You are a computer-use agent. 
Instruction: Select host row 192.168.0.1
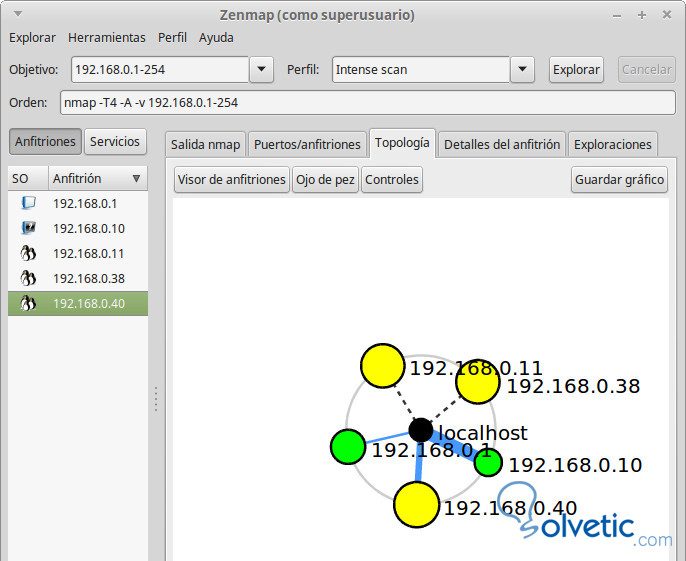click(x=78, y=203)
